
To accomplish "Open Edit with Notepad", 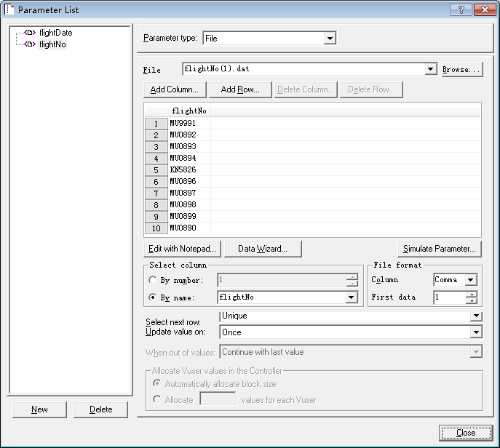I will (182, 249).
